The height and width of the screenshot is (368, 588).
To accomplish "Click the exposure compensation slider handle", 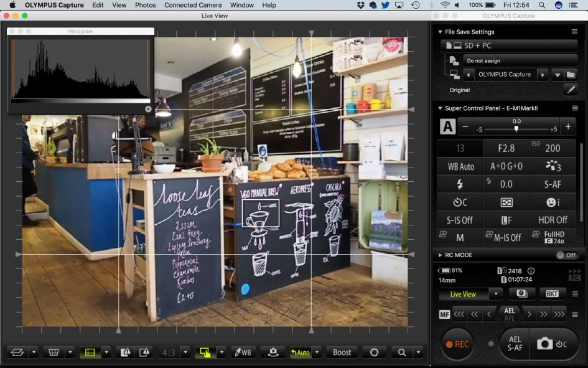I will pos(516,128).
